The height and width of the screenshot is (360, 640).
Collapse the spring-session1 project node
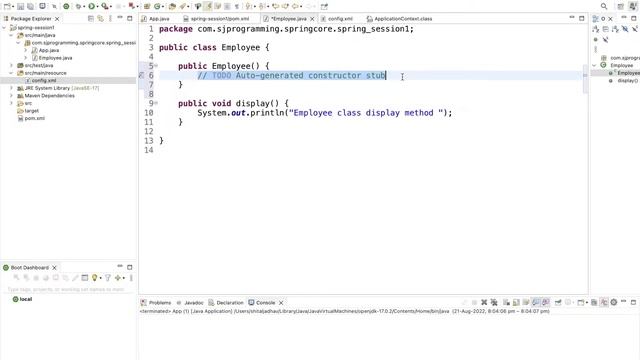point(4,28)
